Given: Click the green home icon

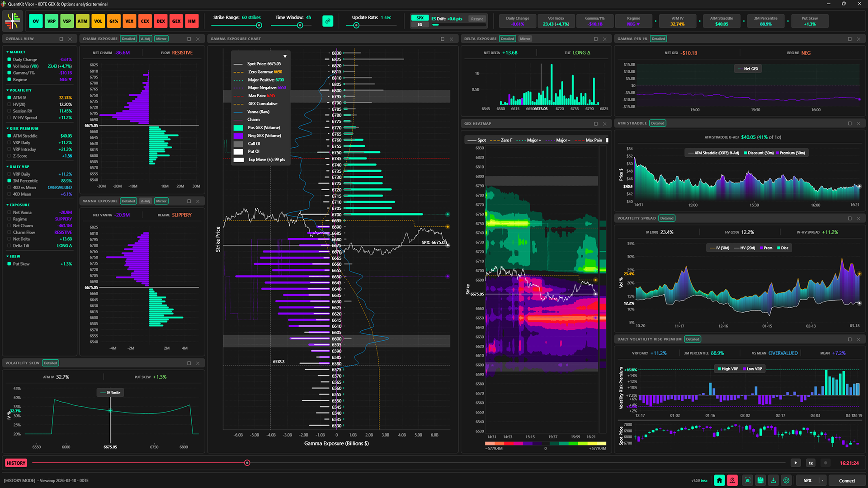Looking at the screenshot, I should coord(719,480).
